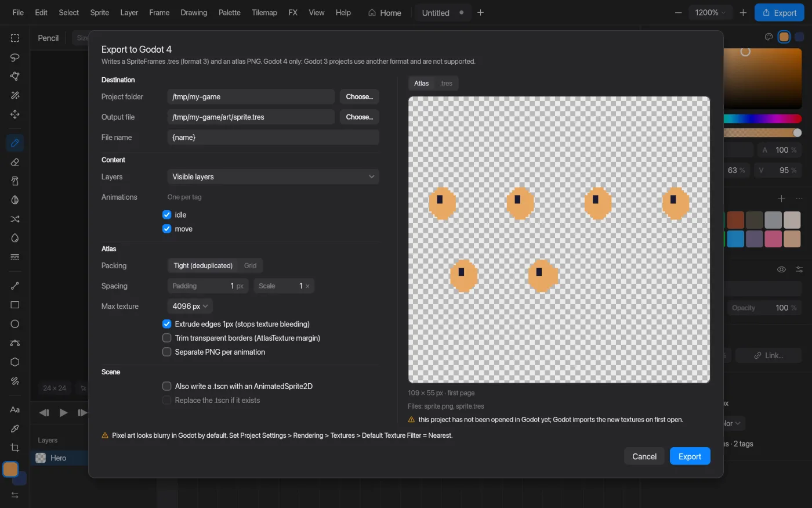Swap foreground and background colors
This screenshot has width=812, height=508.
(15, 495)
